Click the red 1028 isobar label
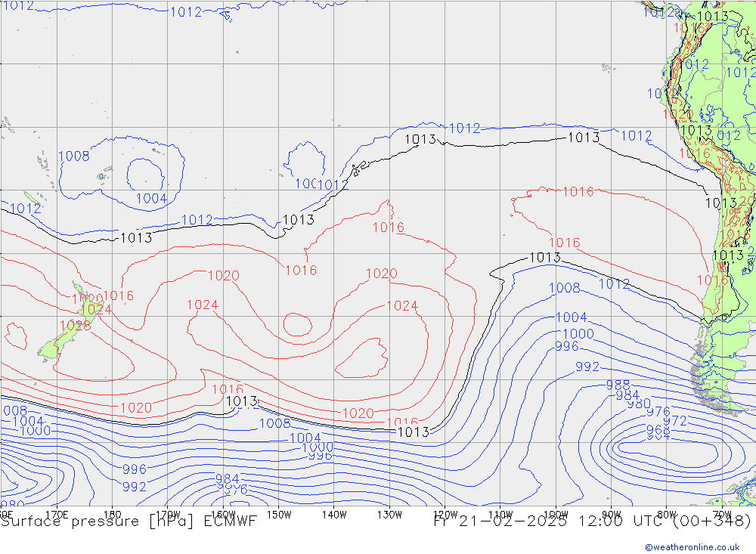The height and width of the screenshot is (554, 756). [76, 326]
